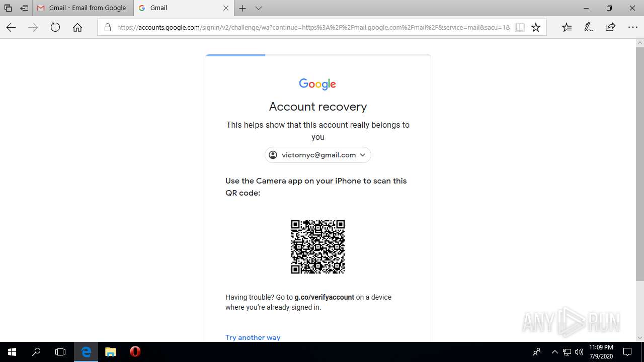Open the Favorites hub
Screen dimensions: 644x362
pos(567,28)
